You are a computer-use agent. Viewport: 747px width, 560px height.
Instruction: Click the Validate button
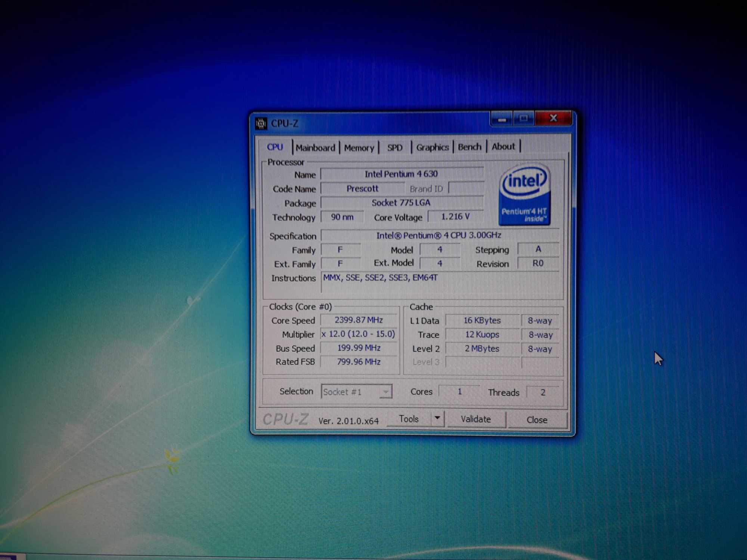pos(475,419)
